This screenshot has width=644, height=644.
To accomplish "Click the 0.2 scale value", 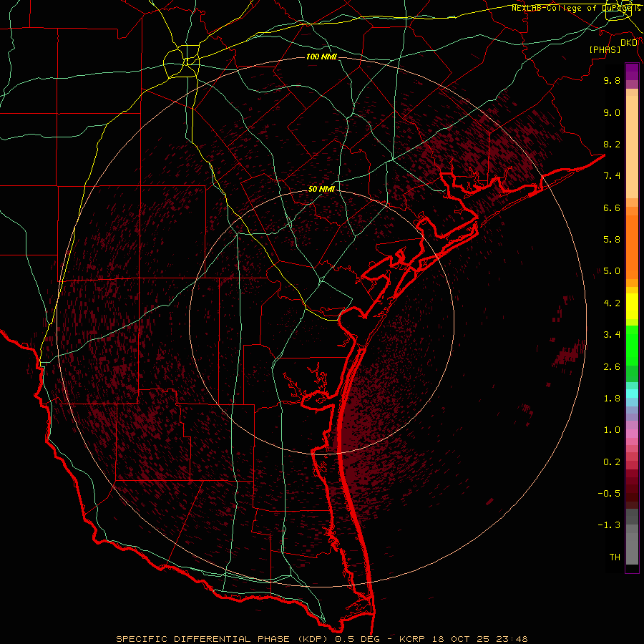I will point(612,462).
